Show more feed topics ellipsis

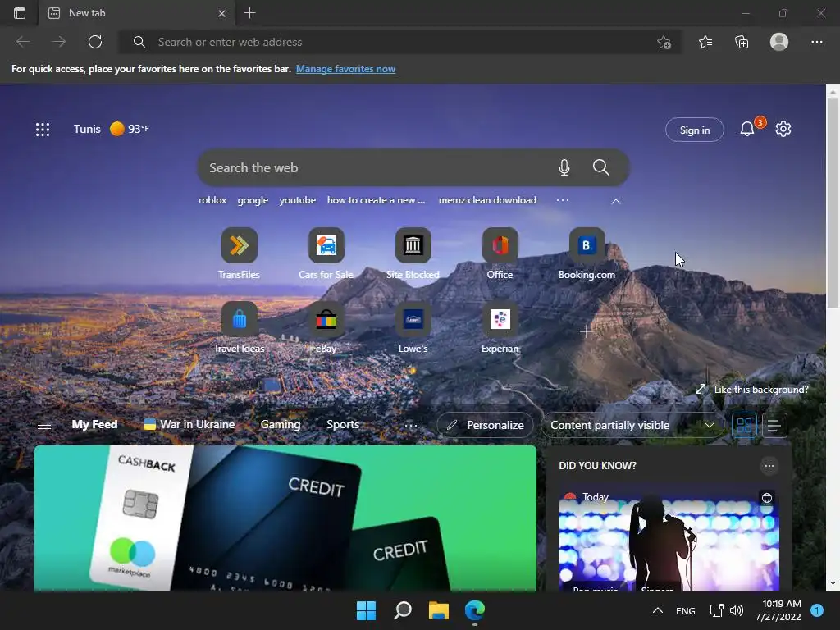click(411, 426)
